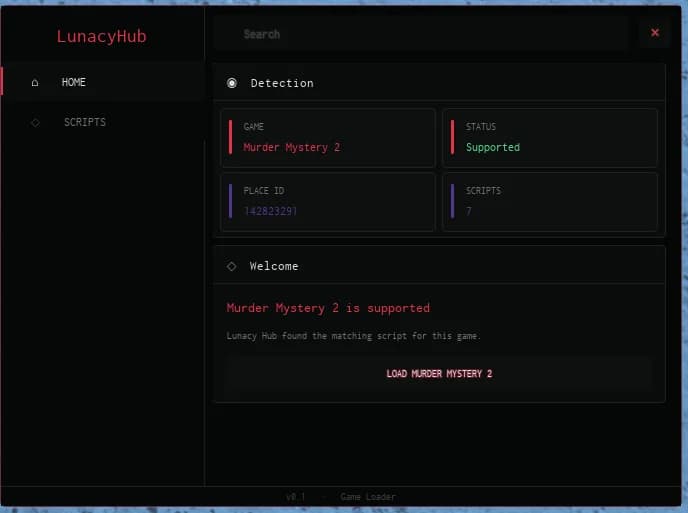Viewport: 688px width, 513px height.
Task: Click the STATUS card label
Action: point(480,127)
